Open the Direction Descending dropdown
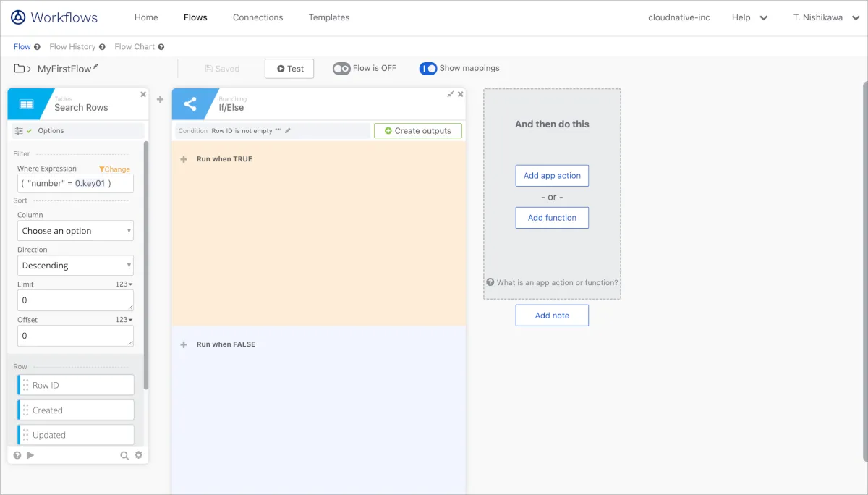This screenshot has width=868, height=495. click(75, 266)
